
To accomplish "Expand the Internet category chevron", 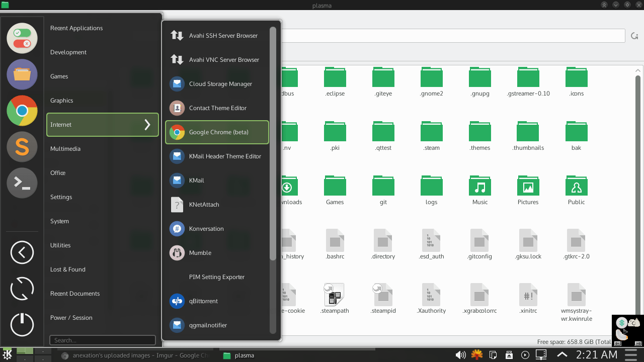I will tap(147, 125).
